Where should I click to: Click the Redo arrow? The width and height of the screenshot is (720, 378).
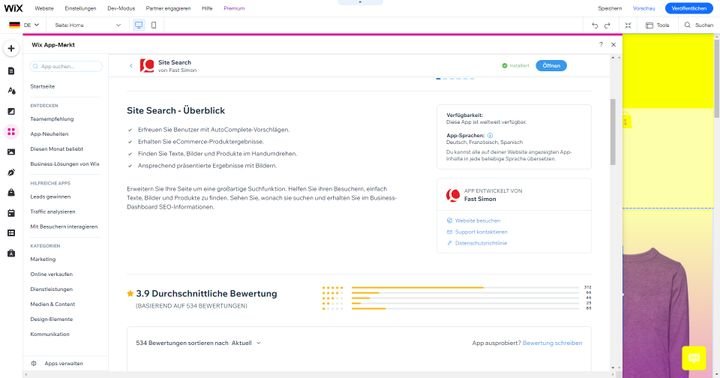607,25
